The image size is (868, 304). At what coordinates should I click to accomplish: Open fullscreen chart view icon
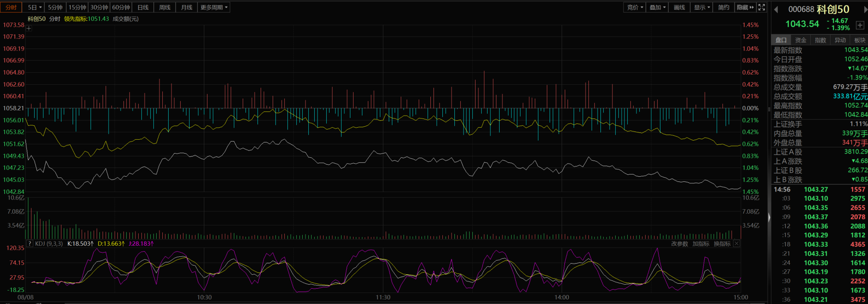(x=762, y=7)
